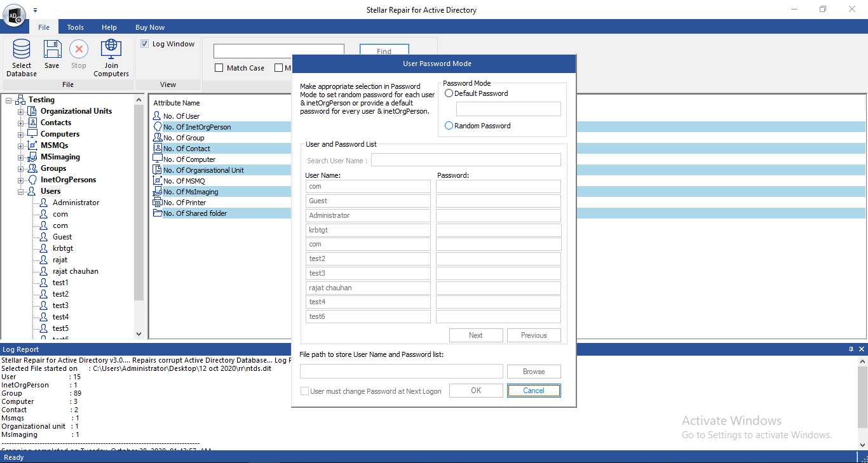Open the Buy Now menu
Image resolution: width=868 pixels, height=463 pixels.
pos(150,27)
